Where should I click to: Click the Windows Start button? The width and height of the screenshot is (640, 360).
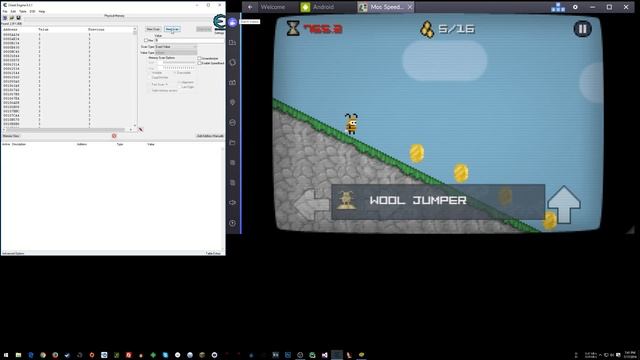tap(6, 355)
